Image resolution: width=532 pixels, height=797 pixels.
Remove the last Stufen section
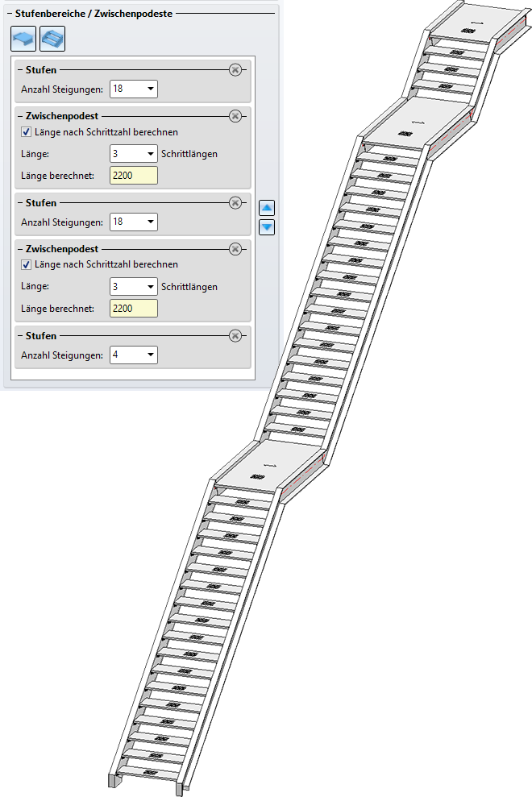235,335
